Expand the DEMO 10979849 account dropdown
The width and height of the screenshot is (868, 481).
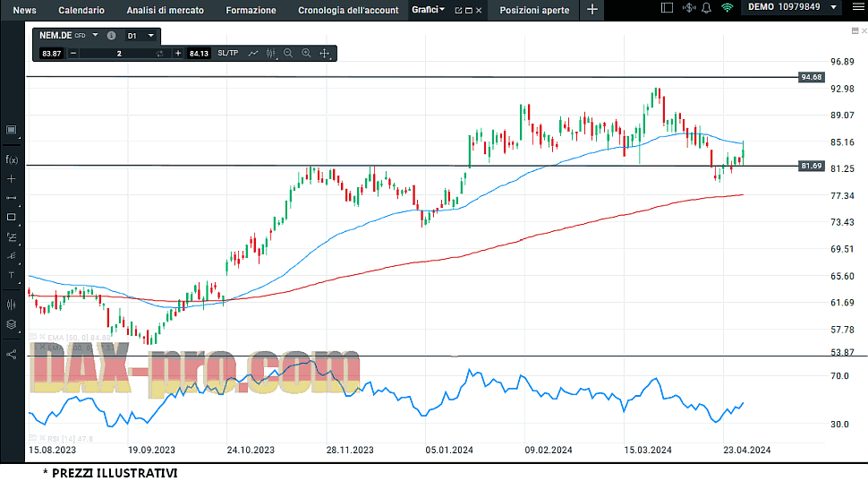[x=834, y=8]
